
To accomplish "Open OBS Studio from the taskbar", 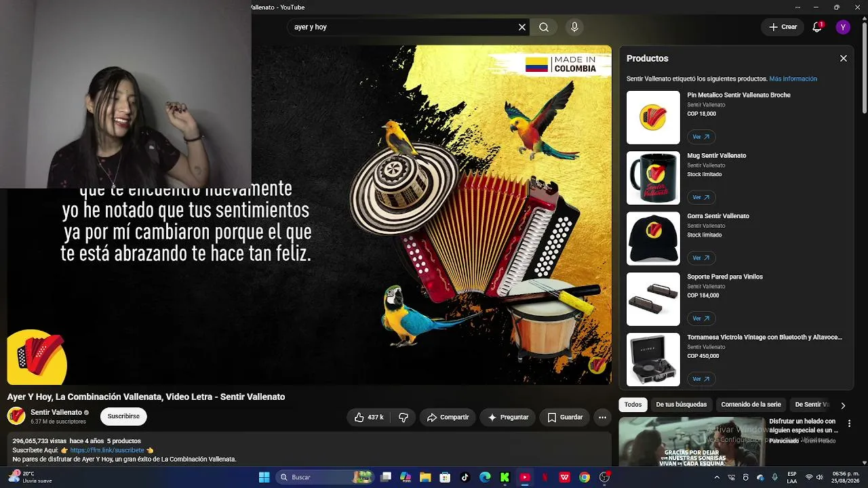I will (x=604, y=477).
